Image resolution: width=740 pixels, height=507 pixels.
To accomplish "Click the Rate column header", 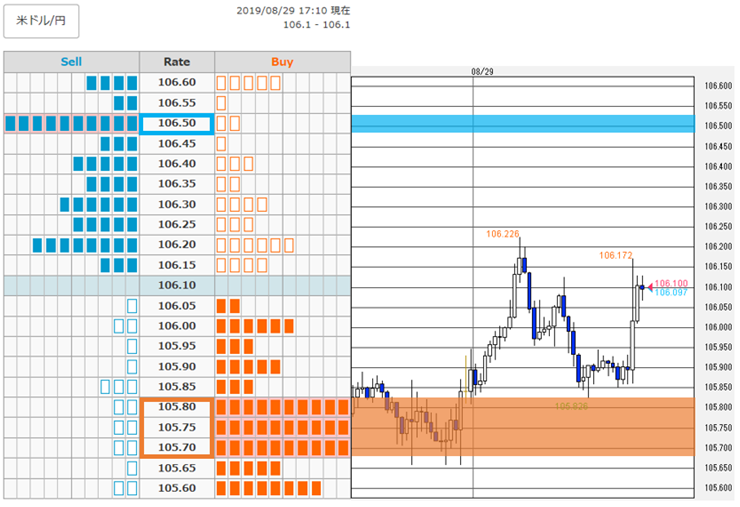I will click(x=177, y=62).
